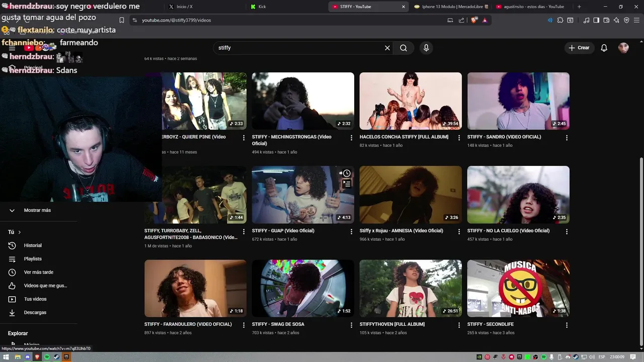Open the browser hamburger menu
The width and height of the screenshot is (644, 362).
(x=636, y=20)
